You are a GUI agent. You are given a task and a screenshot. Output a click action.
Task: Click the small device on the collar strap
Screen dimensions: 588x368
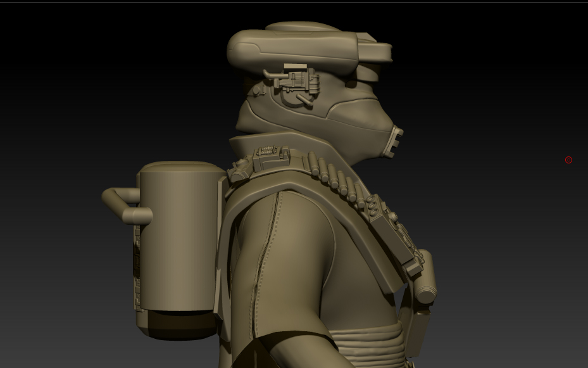(x=272, y=157)
